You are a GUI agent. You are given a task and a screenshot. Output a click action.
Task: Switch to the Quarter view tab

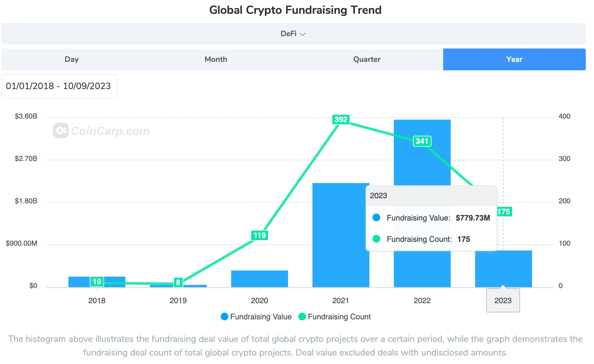[367, 59]
